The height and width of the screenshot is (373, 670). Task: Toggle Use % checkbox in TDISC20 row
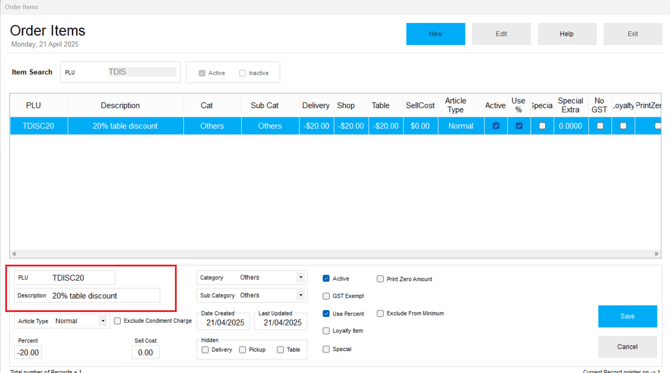(519, 126)
